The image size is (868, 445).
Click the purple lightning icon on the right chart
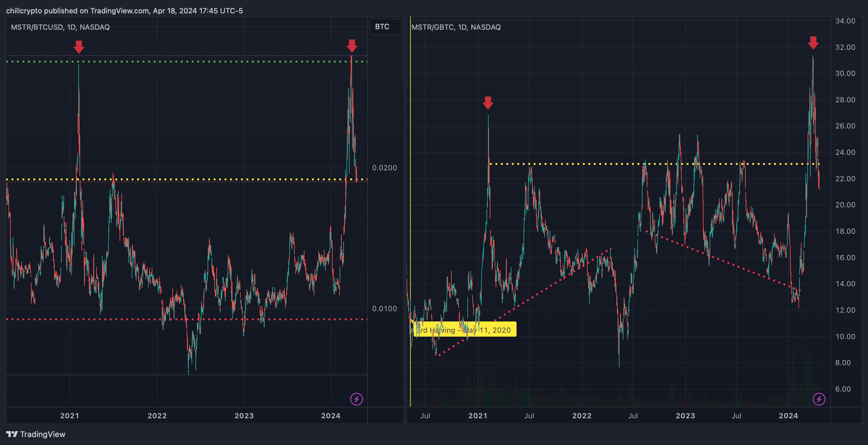coord(819,399)
